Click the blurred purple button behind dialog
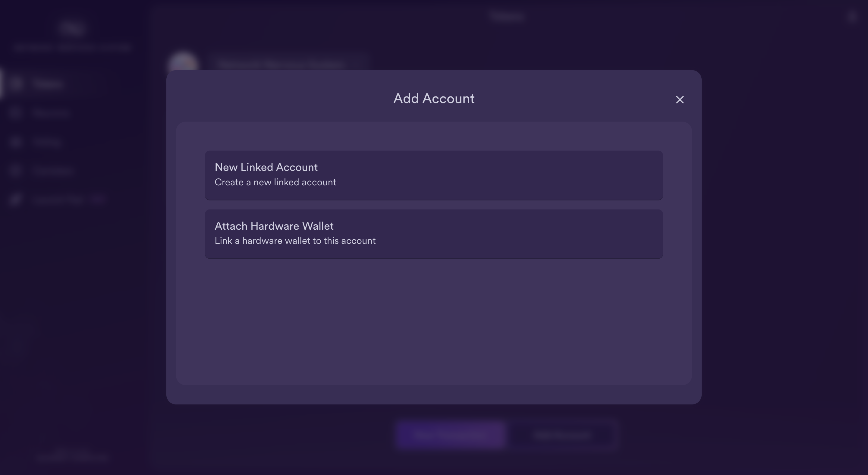This screenshot has width=868, height=475. [x=450, y=435]
